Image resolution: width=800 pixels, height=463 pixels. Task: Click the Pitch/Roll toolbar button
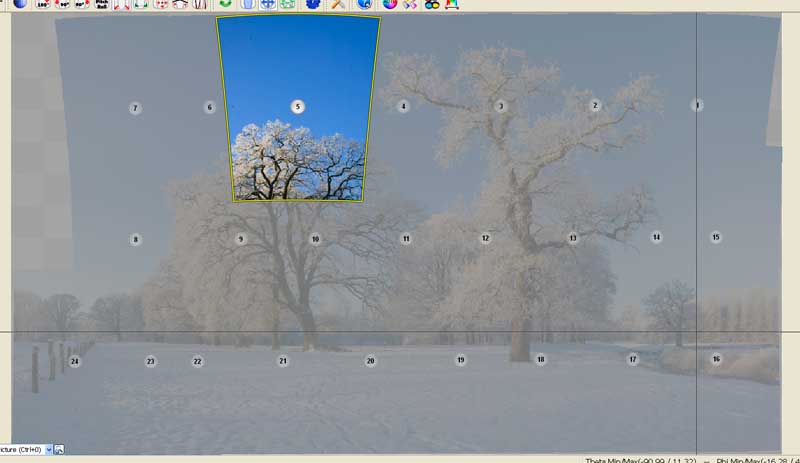point(102,4)
